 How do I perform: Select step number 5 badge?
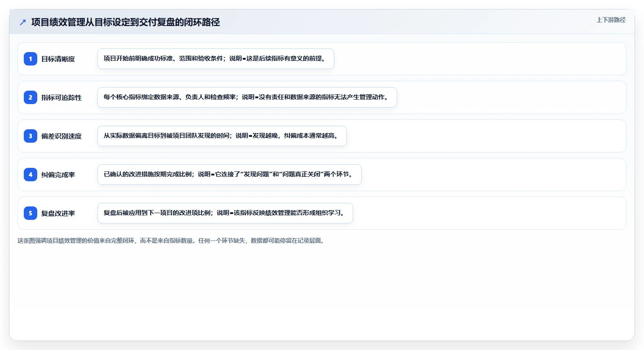coord(31,213)
